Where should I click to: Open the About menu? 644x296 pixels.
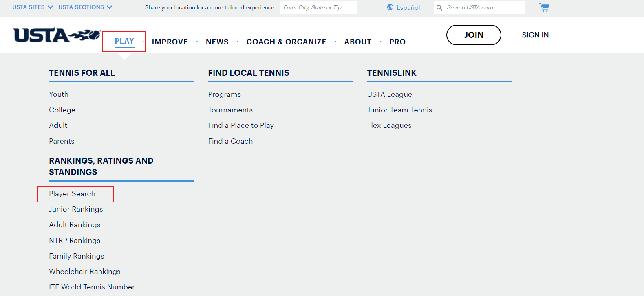point(358,42)
